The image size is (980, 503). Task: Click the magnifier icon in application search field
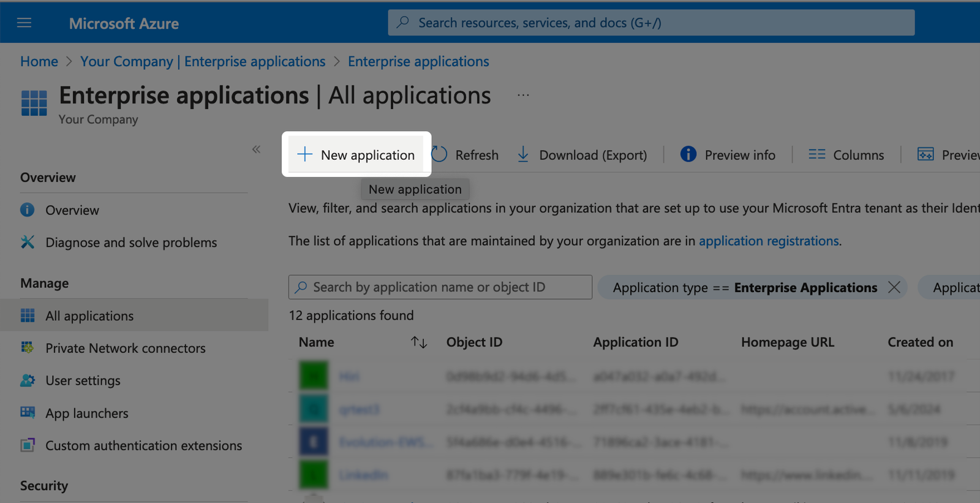(x=301, y=287)
